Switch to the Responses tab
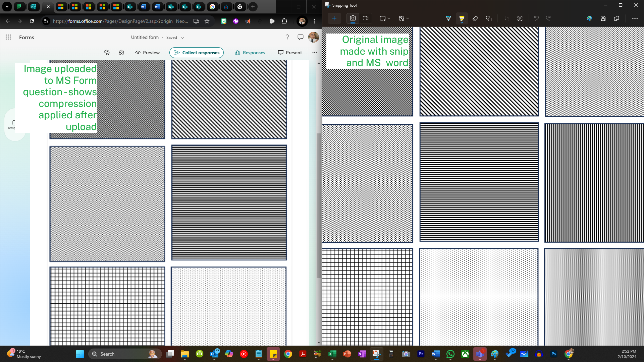 (x=250, y=53)
